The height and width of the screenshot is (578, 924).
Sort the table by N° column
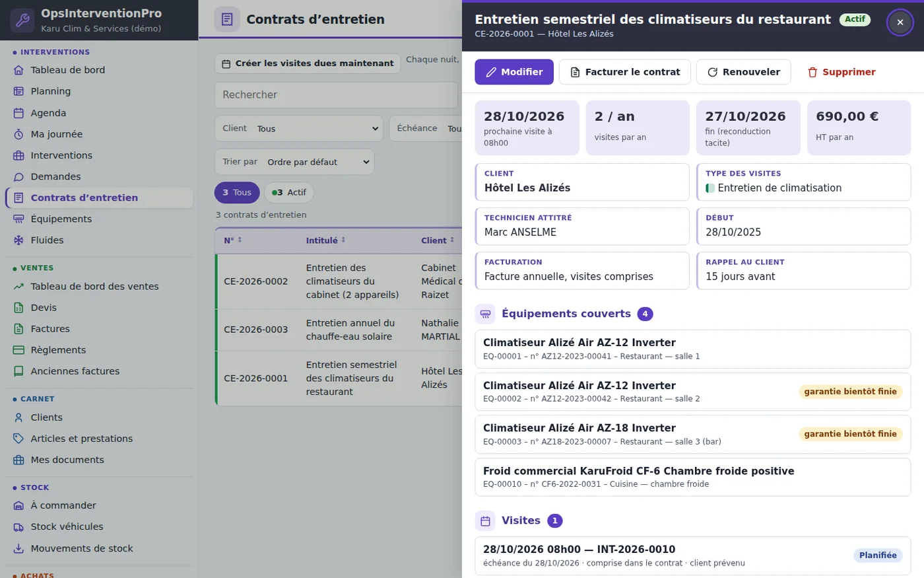point(233,240)
